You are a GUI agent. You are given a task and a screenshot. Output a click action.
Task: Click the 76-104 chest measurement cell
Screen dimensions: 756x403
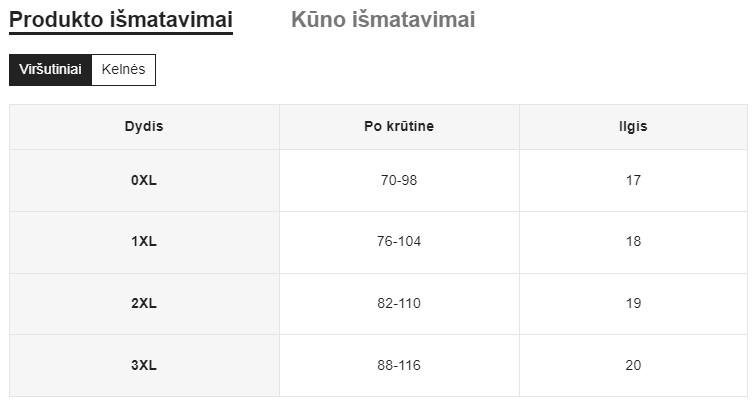(399, 242)
